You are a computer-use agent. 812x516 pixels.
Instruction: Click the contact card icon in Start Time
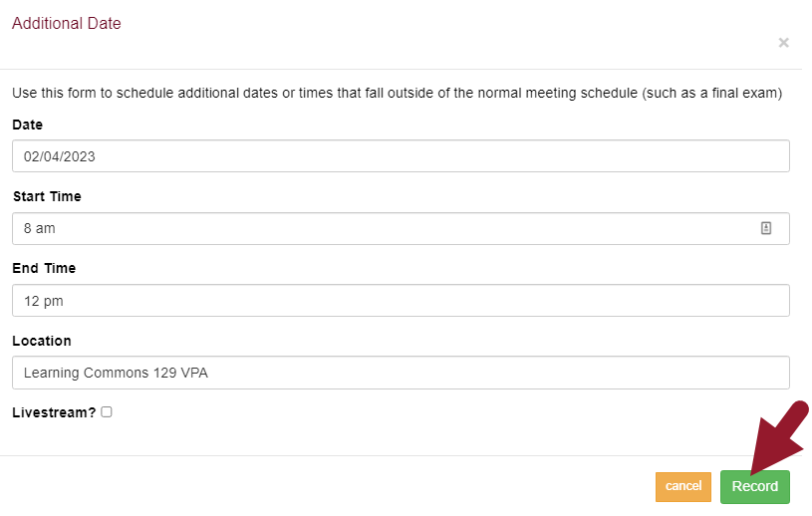(766, 228)
